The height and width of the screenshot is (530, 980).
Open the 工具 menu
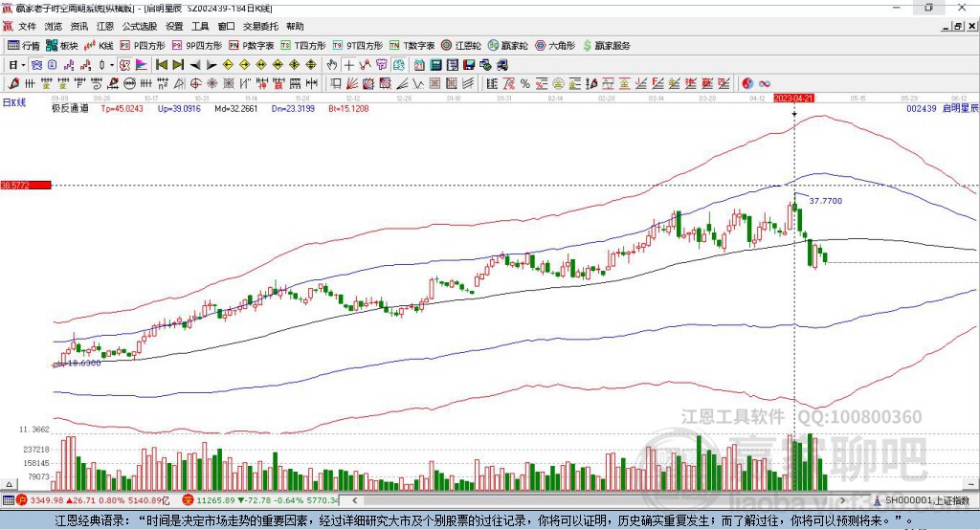pyautogui.click(x=200, y=26)
